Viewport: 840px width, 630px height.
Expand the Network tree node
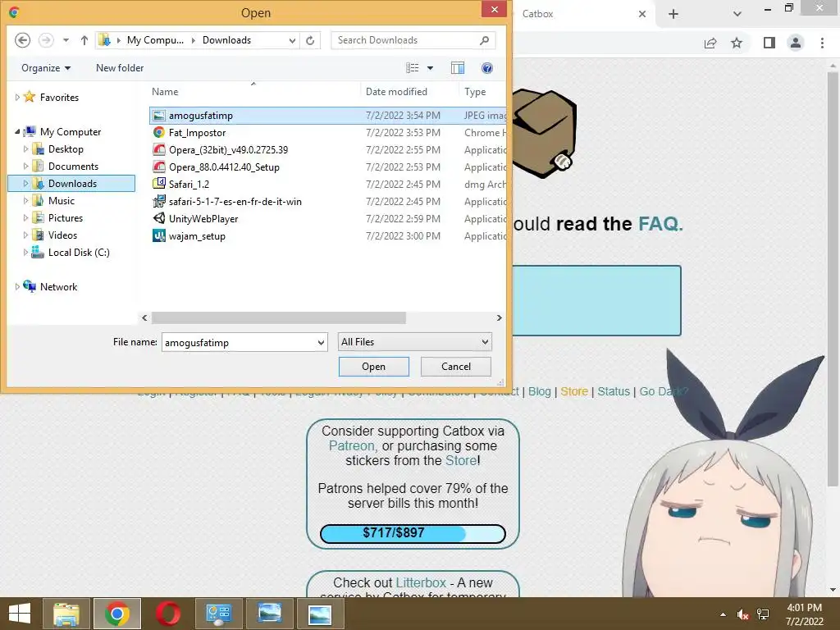point(17,286)
